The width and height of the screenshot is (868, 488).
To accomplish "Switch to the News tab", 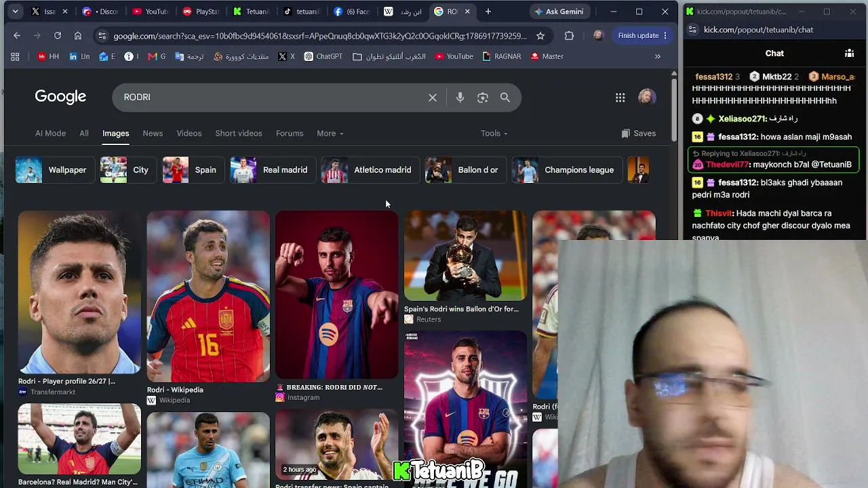I will (x=153, y=134).
